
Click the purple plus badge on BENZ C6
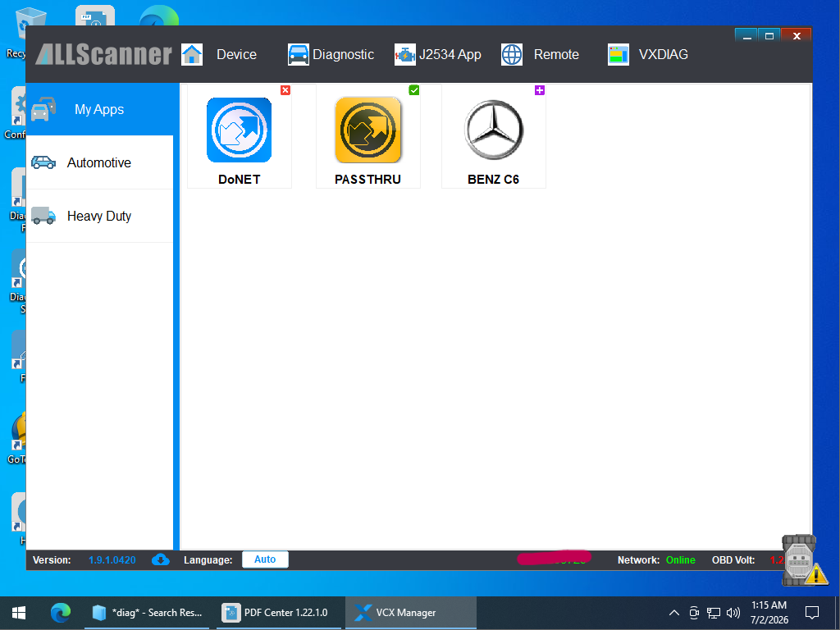pos(540,90)
